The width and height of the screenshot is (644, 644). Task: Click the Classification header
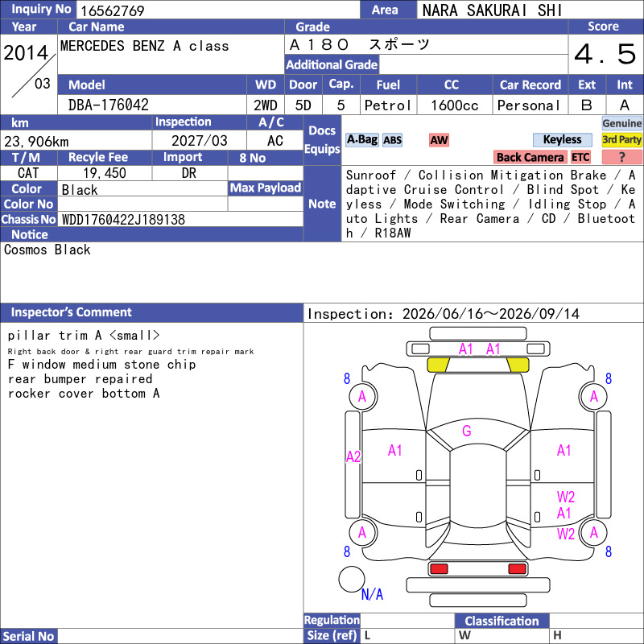(x=502, y=621)
